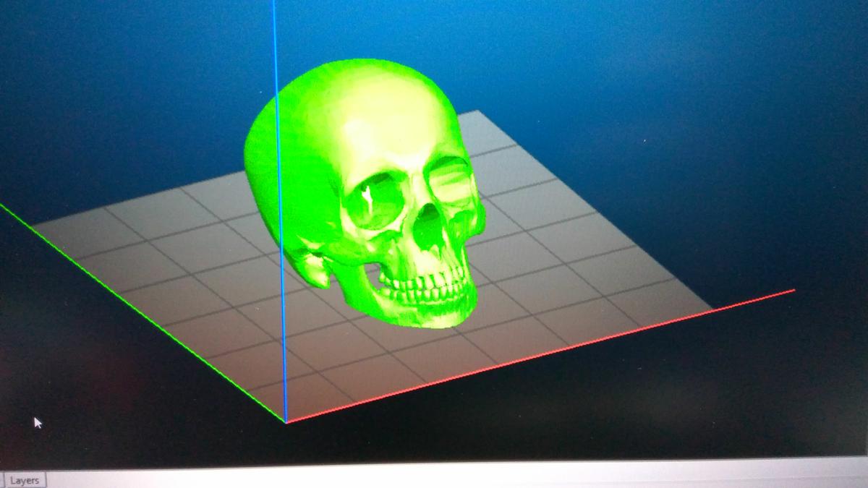
Task: Click the far back corner of the build plate
Action: tap(476, 112)
